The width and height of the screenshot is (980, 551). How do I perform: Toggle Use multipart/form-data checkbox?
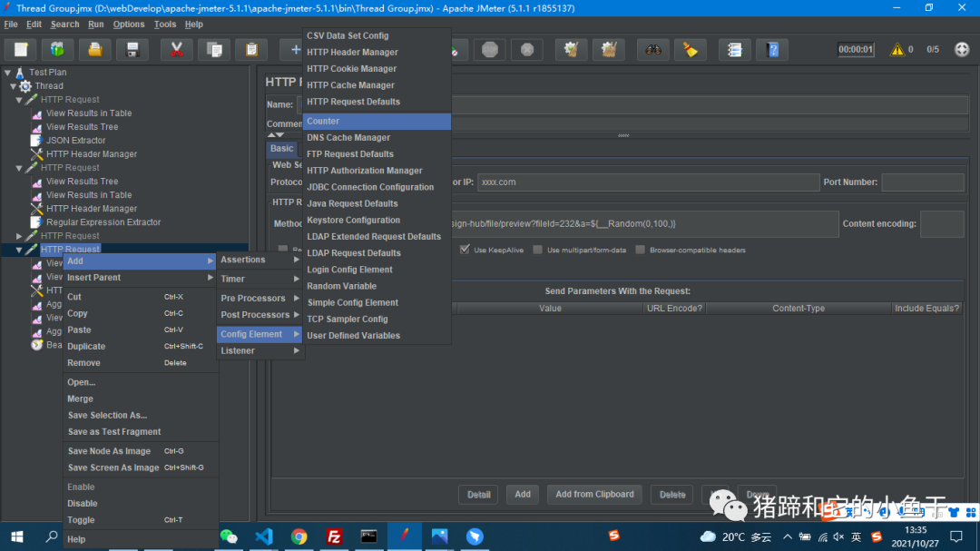(537, 250)
